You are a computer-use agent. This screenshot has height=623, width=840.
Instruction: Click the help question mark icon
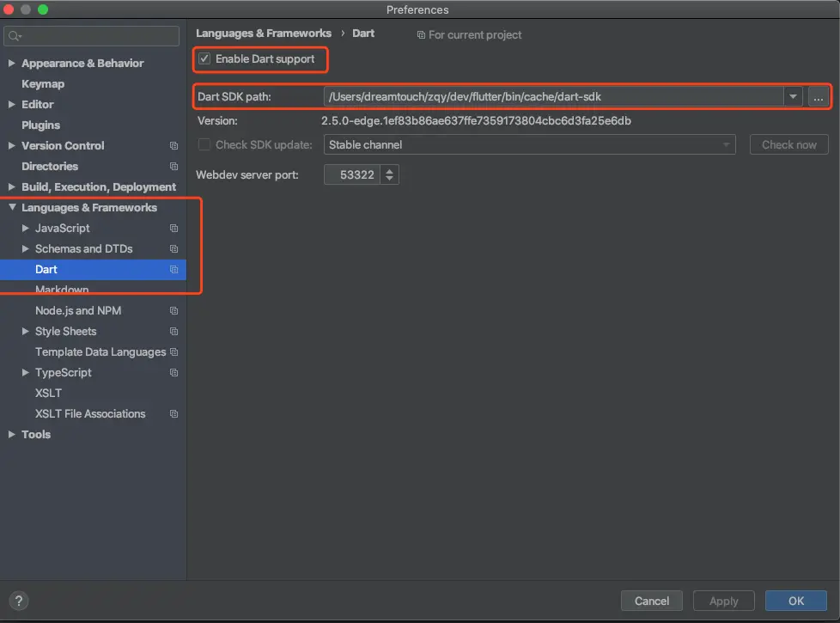19,601
